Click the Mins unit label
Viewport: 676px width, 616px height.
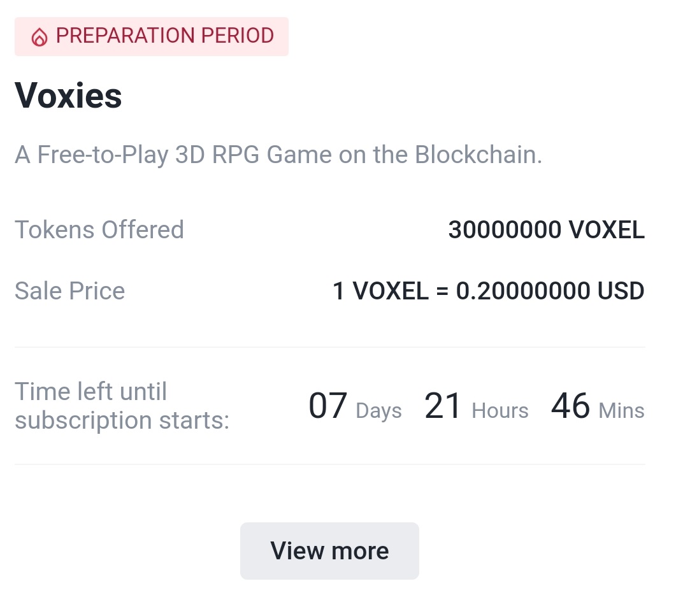tap(622, 410)
